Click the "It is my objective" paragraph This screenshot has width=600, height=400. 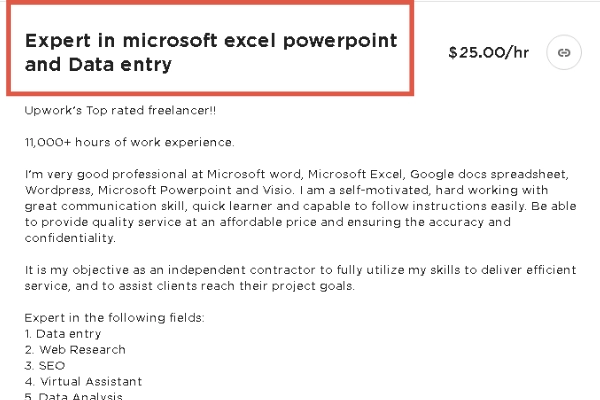[x=300, y=278]
